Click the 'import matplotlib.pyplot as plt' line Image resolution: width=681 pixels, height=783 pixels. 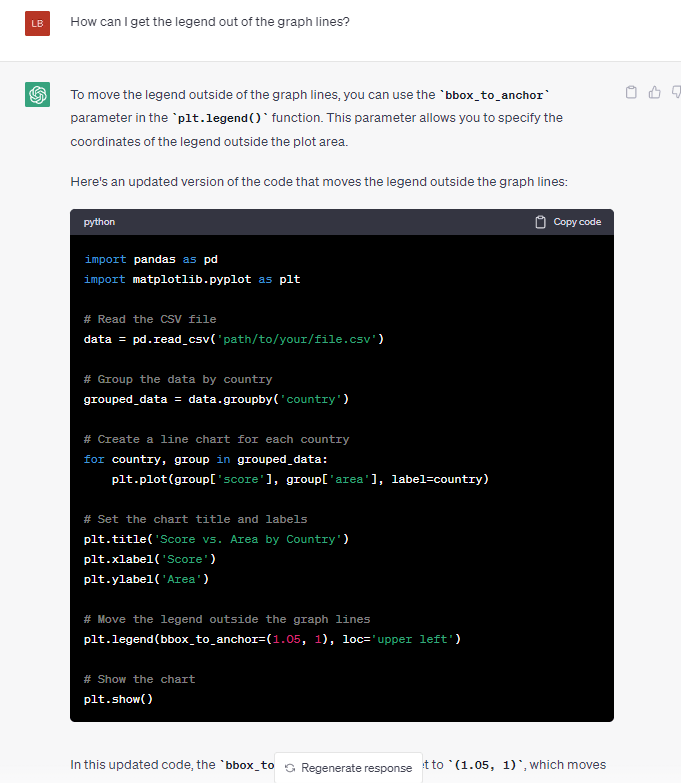[192, 279]
